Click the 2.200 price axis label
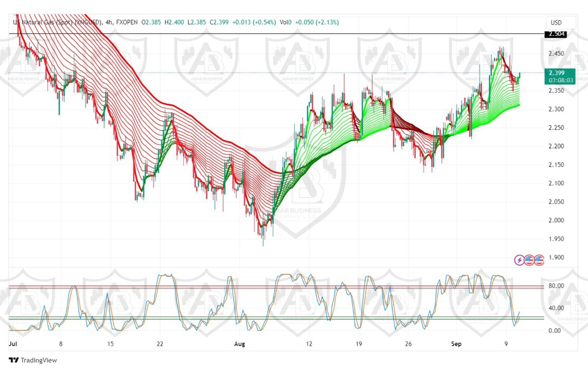The width and height of the screenshot is (588, 369). coord(557,146)
